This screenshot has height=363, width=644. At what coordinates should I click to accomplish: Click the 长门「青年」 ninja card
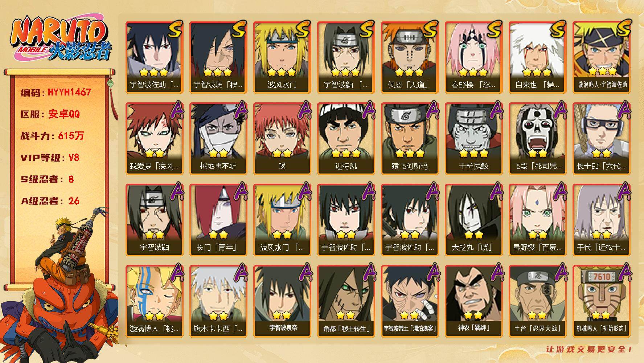tap(218, 220)
